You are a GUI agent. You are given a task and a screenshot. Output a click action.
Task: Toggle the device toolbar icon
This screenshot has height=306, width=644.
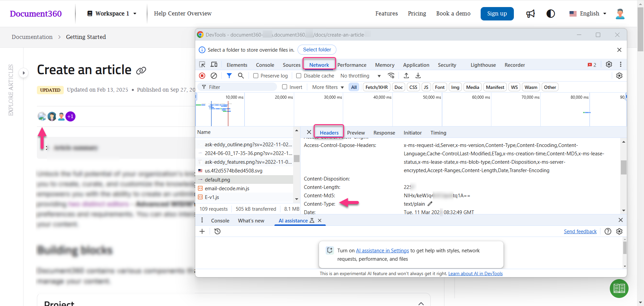pyautogui.click(x=214, y=64)
